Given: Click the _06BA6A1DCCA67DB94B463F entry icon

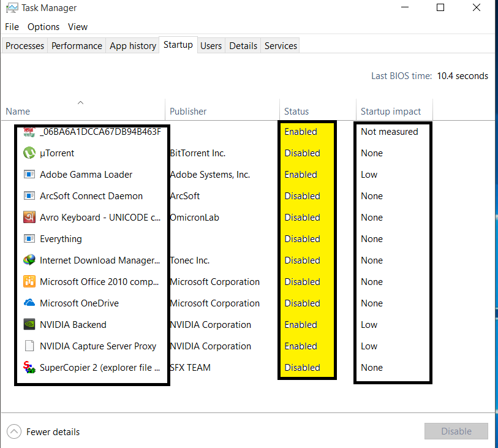Looking at the screenshot, I should 29,132.
